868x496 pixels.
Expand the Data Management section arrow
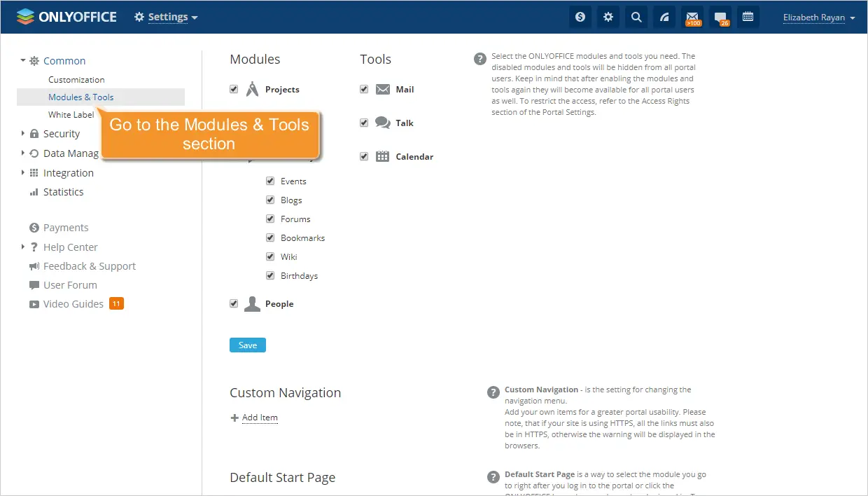tap(23, 153)
